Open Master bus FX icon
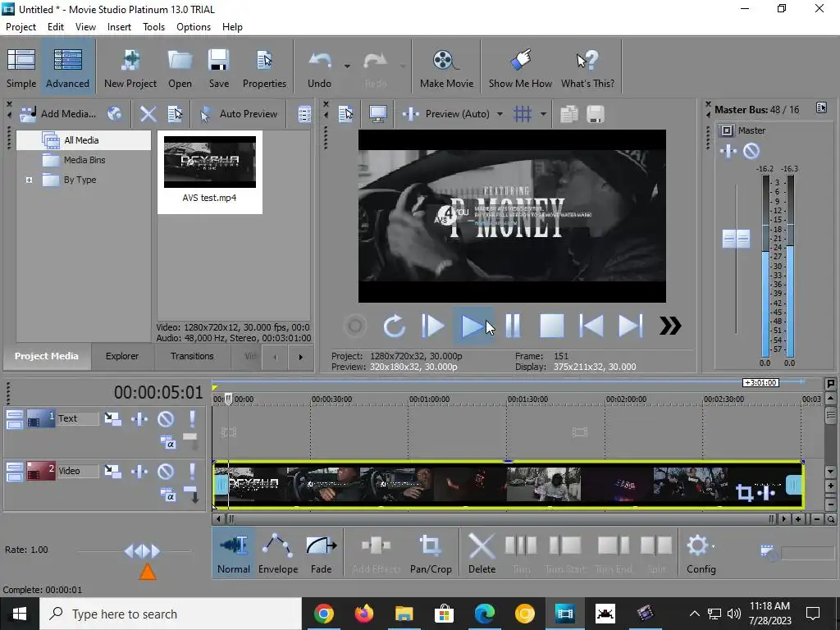This screenshot has height=630, width=840. [728, 151]
